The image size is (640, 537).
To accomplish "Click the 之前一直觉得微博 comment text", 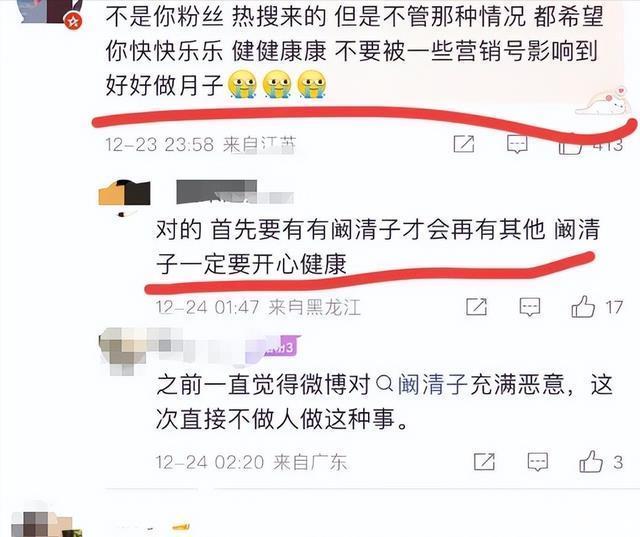I will (384, 402).
